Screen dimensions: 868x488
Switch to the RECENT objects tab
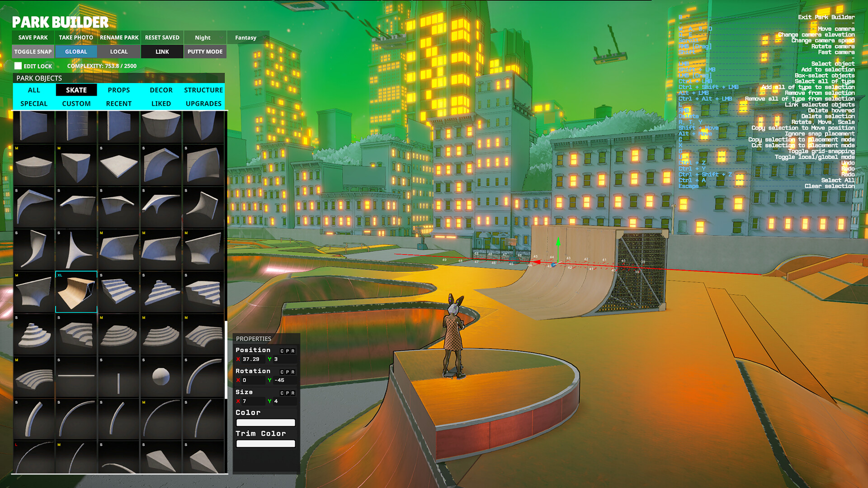[118, 103]
